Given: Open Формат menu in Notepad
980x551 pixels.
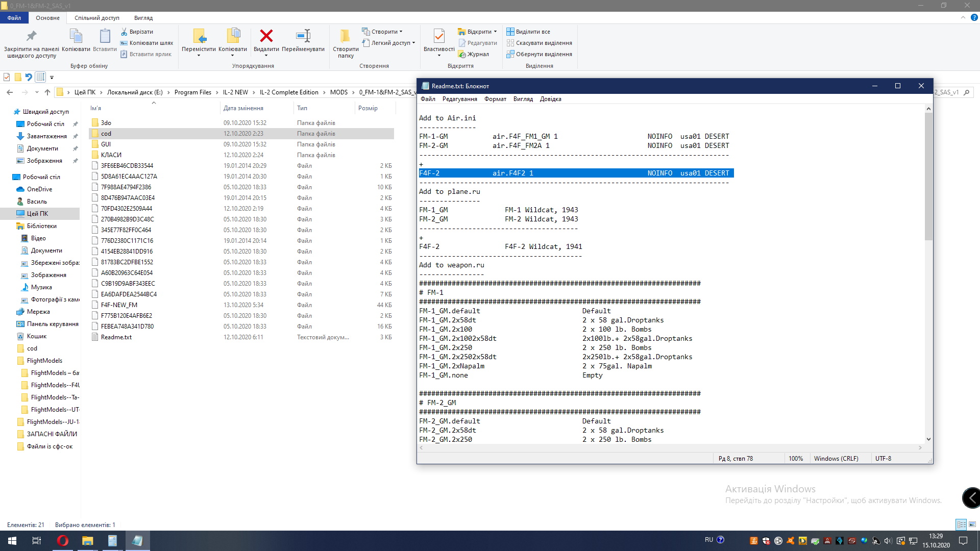Looking at the screenshot, I should tap(495, 99).
